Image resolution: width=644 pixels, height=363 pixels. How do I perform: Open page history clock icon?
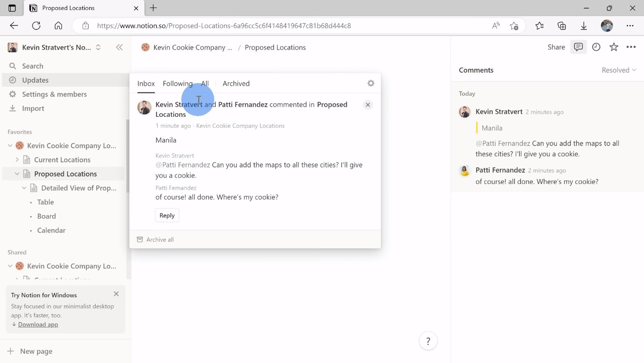tap(596, 47)
